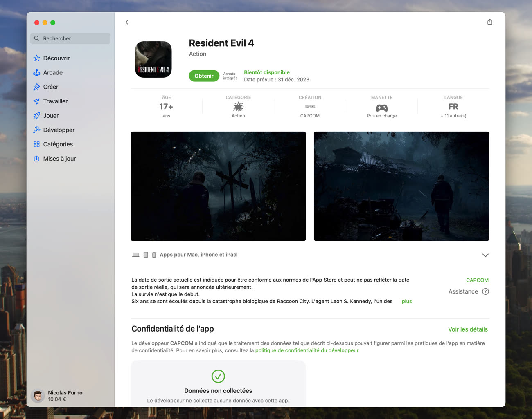Screen dimensions: 532x419
Task: Click the Travailler paper plane icon
Action: click(37, 101)
